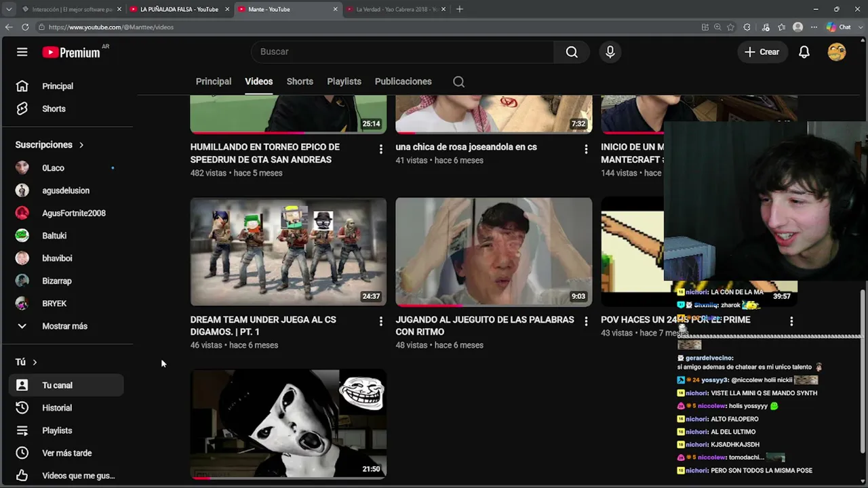Click the Tu canal profile icon
This screenshot has width=868, height=488.
coord(22,385)
